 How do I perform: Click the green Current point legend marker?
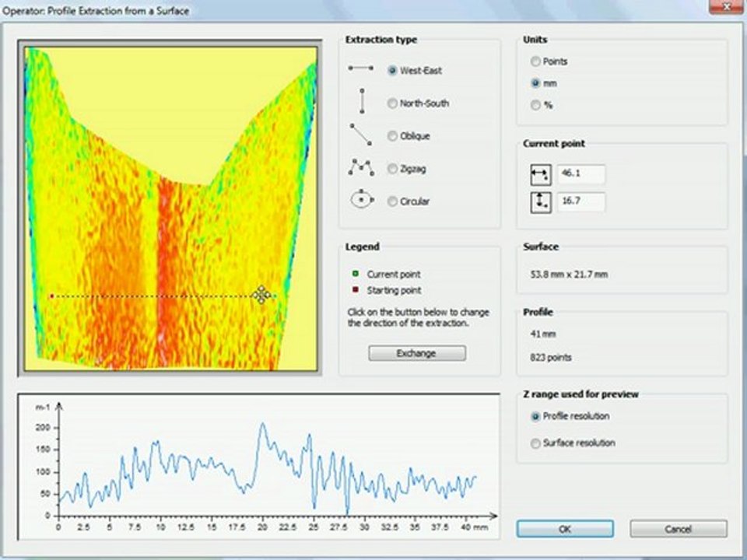click(355, 274)
